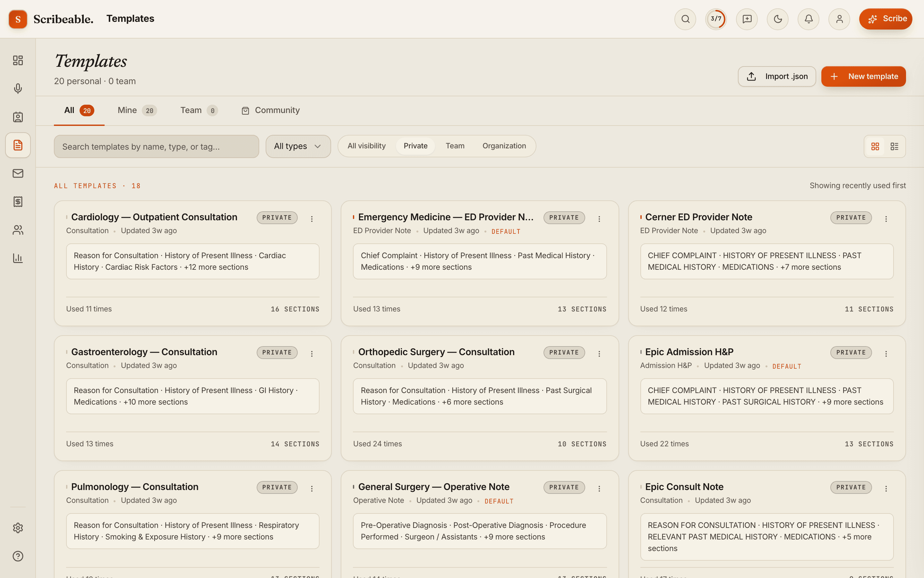Open the mail envelope icon in sidebar

coord(18,173)
